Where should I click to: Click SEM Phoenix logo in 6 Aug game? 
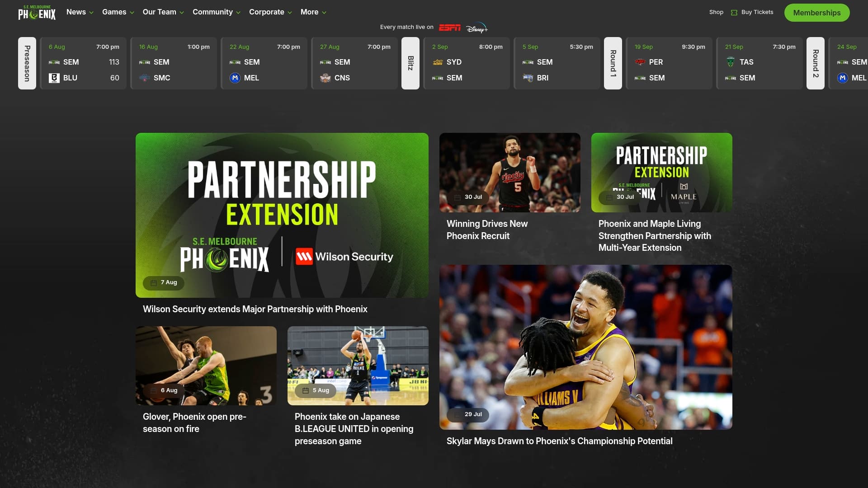pos(54,62)
